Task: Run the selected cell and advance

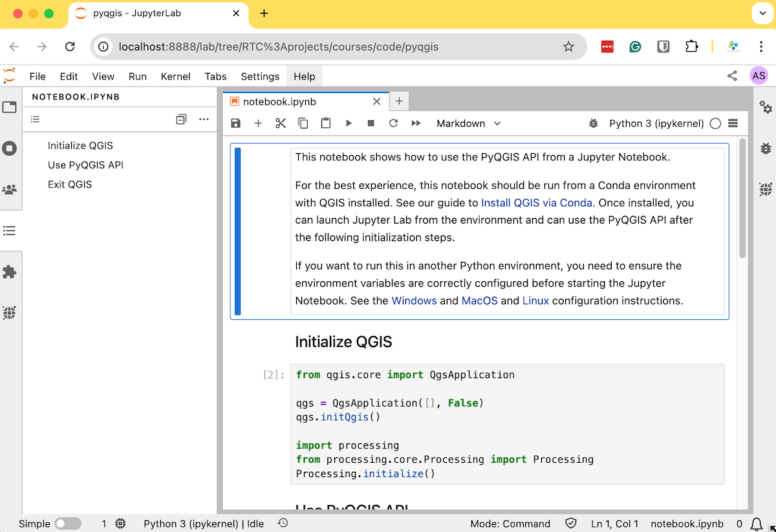Action: [x=349, y=123]
